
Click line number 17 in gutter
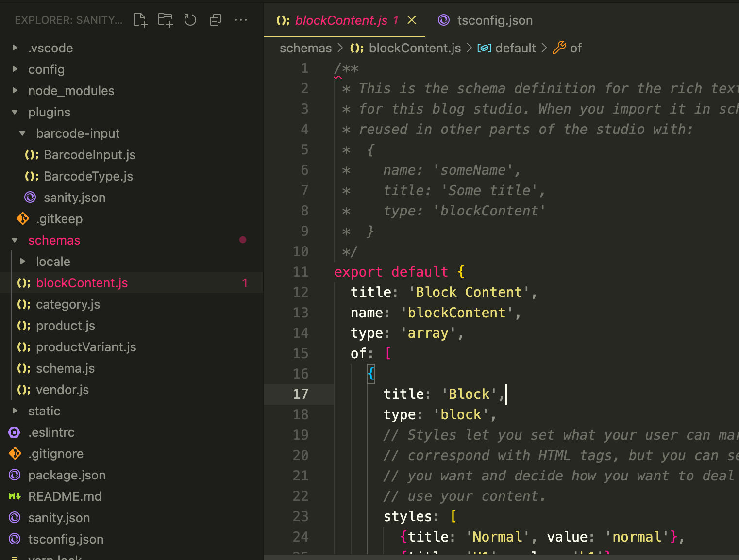pos(301,394)
